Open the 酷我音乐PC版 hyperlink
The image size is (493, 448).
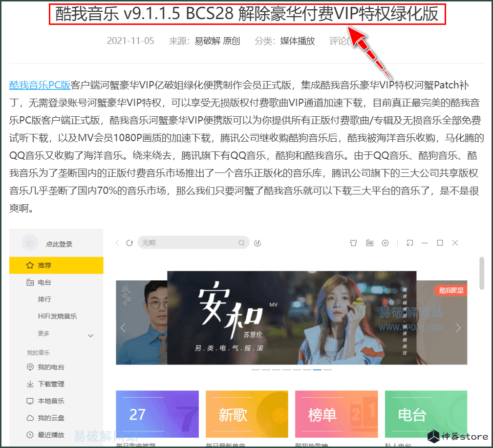tap(40, 85)
